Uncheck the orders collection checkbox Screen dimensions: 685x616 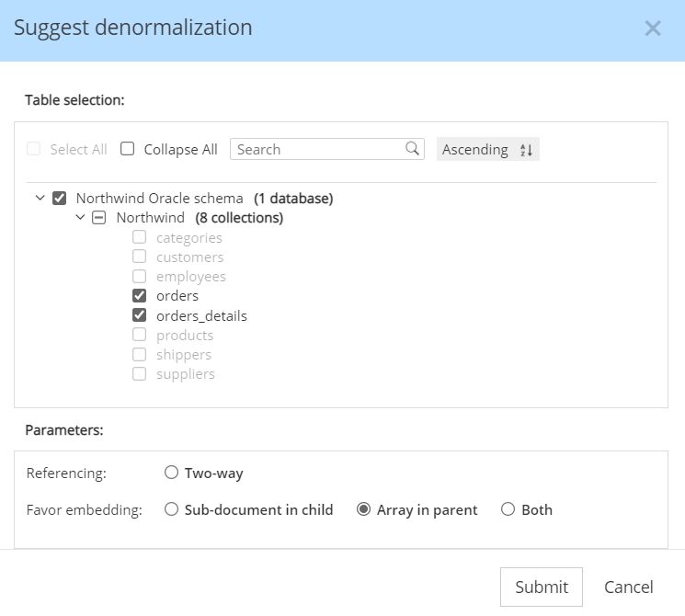pyautogui.click(x=140, y=296)
